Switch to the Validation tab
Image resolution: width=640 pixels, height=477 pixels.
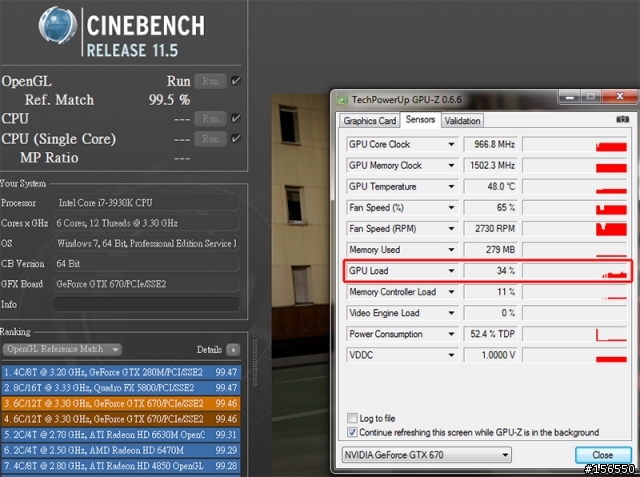(462, 121)
